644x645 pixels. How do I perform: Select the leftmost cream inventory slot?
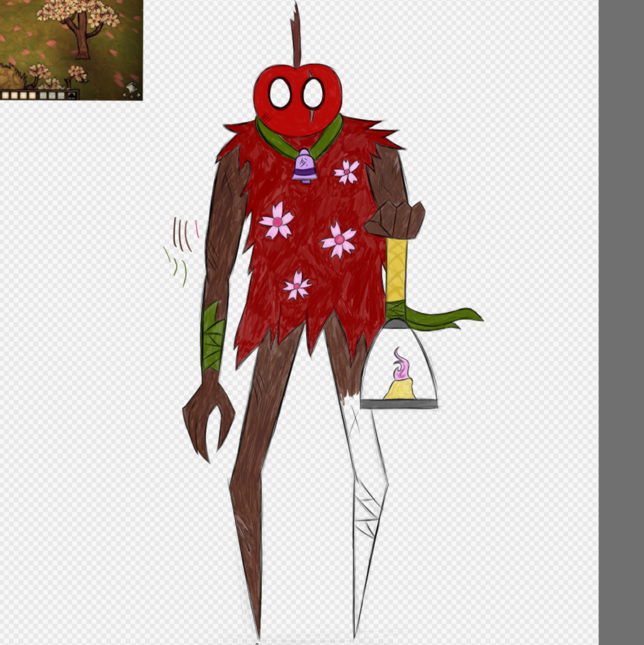[x=5, y=96]
